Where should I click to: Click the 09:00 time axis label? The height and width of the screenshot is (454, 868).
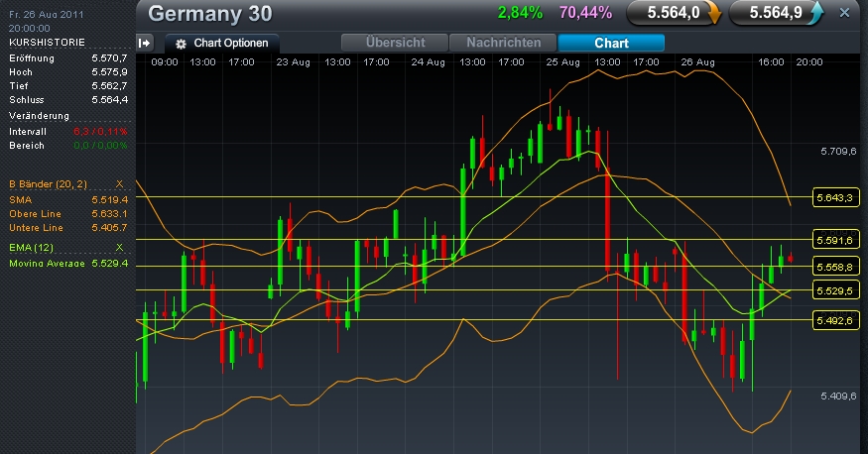[165, 61]
